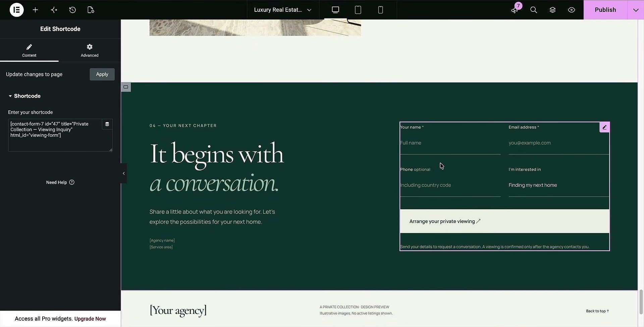This screenshot has height=327, width=644.
Task: Click the 'It begins with' heading
Action: coord(217,155)
